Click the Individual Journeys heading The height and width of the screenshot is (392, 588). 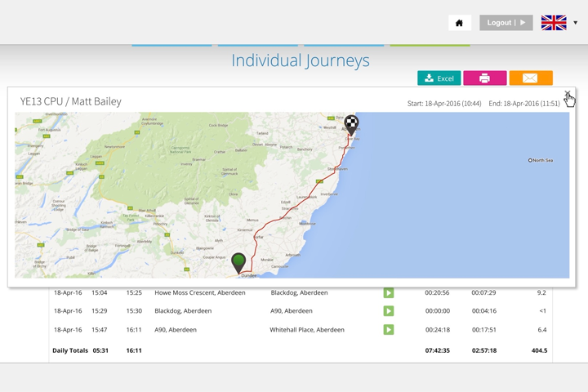pyautogui.click(x=300, y=60)
